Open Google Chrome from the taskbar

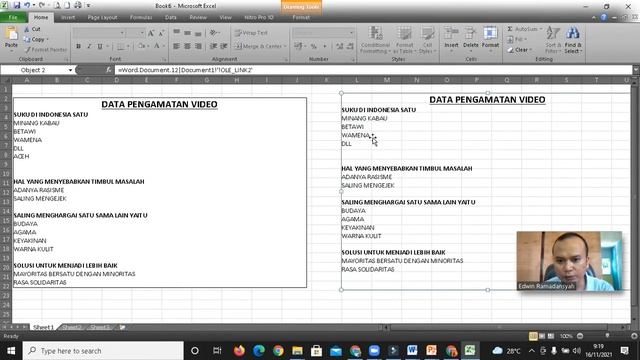278,351
